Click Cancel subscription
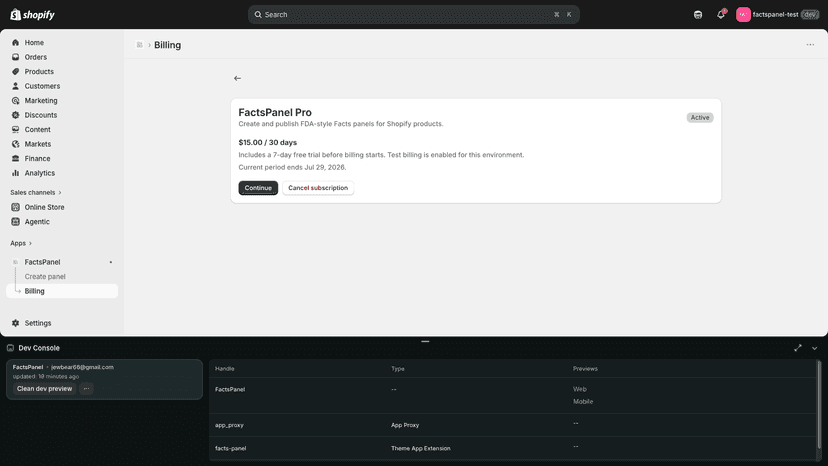The width and height of the screenshot is (828, 466). (318, 188)
